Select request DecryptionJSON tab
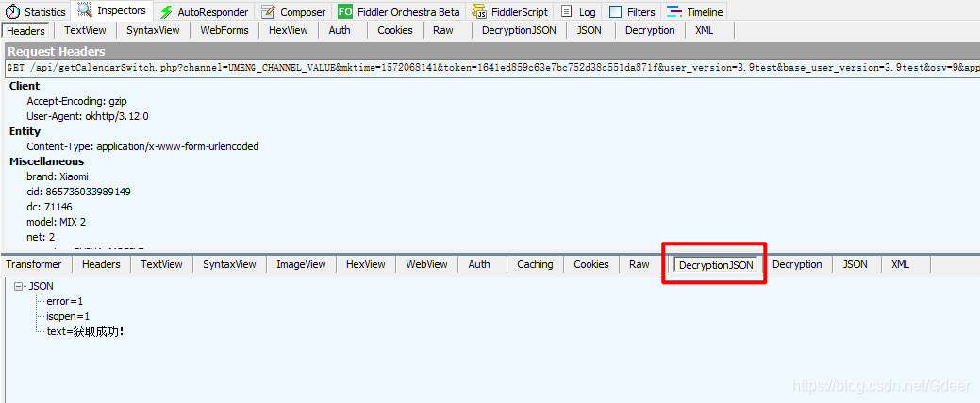Screen dimensions: 980x403 [519, 30]
